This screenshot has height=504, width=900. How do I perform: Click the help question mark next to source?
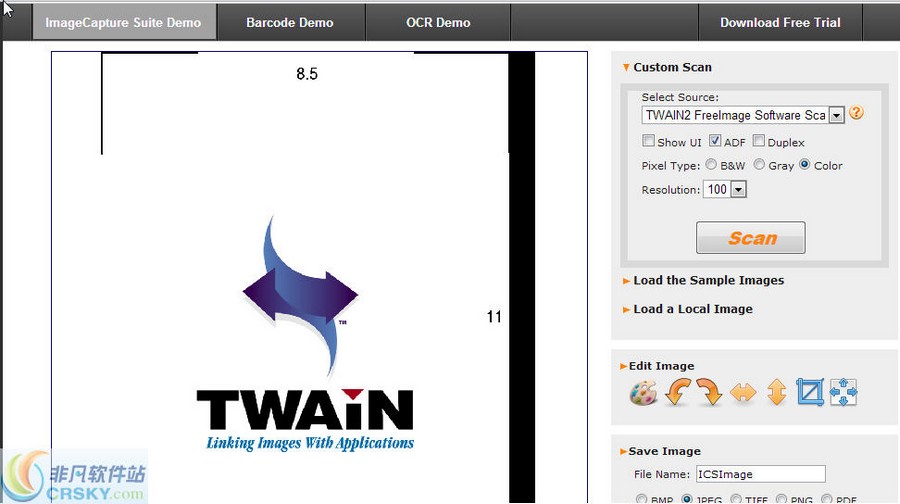point(856,113)
